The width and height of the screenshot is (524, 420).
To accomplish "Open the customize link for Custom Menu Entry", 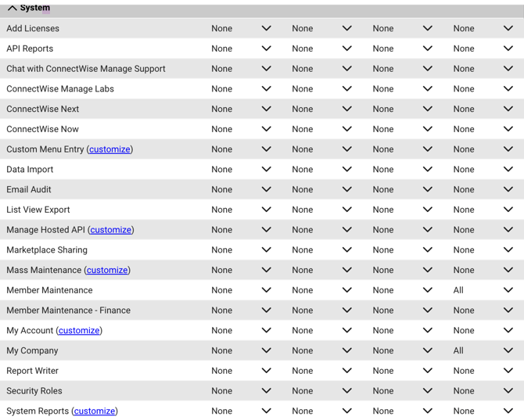I will click(109, 149).
